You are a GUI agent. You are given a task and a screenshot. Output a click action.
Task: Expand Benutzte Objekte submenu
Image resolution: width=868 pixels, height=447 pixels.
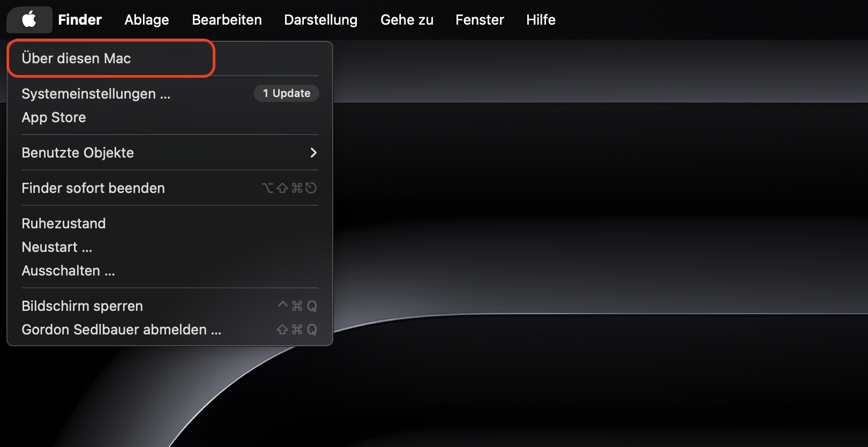click(170, 152)
